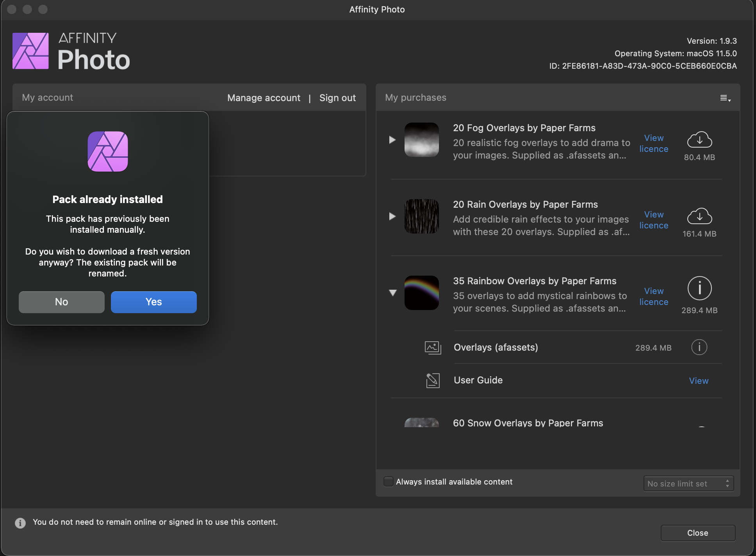Select the Rain Overlays thumbnail
756x556 pixels.
coord(422,216)
